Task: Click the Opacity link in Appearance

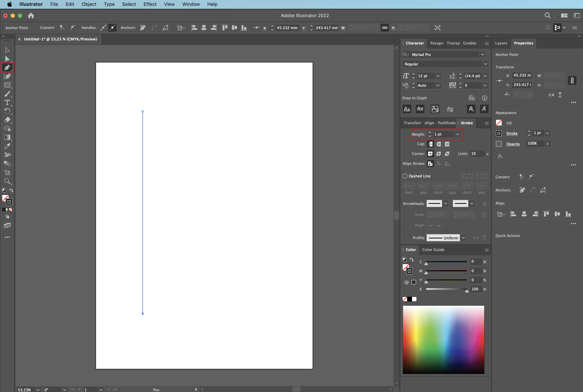Action: click(513, 144)
